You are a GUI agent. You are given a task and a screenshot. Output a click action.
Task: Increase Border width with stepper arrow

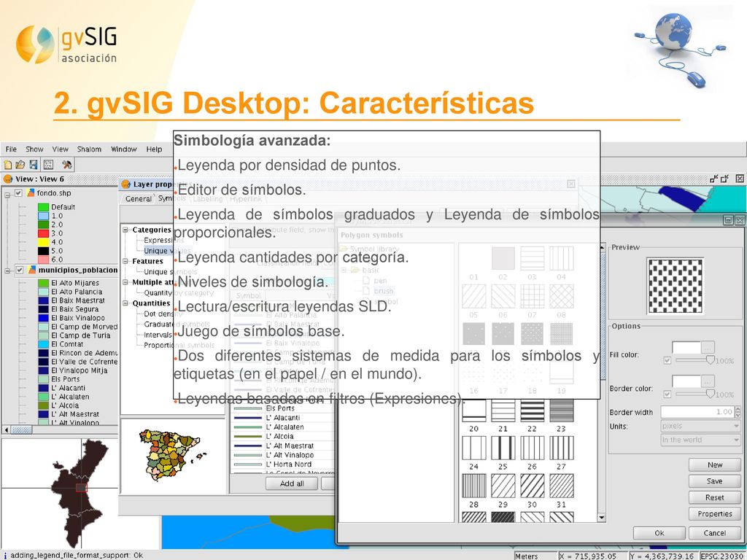[x=739, y=408]
